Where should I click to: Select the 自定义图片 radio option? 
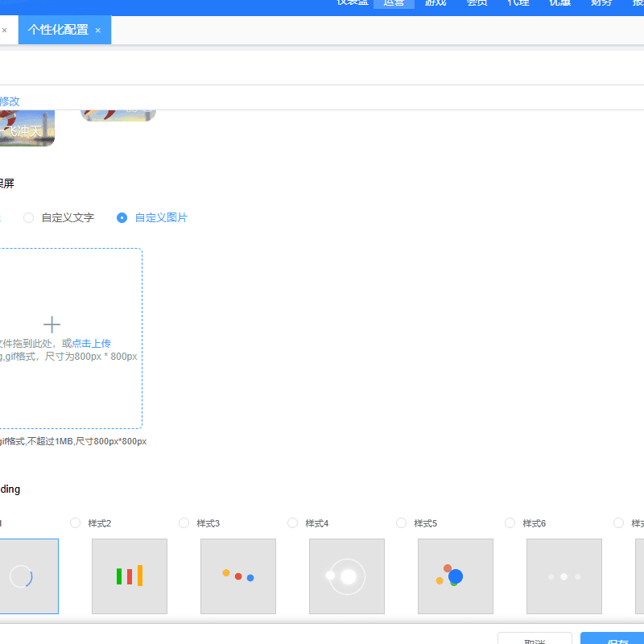122,217
